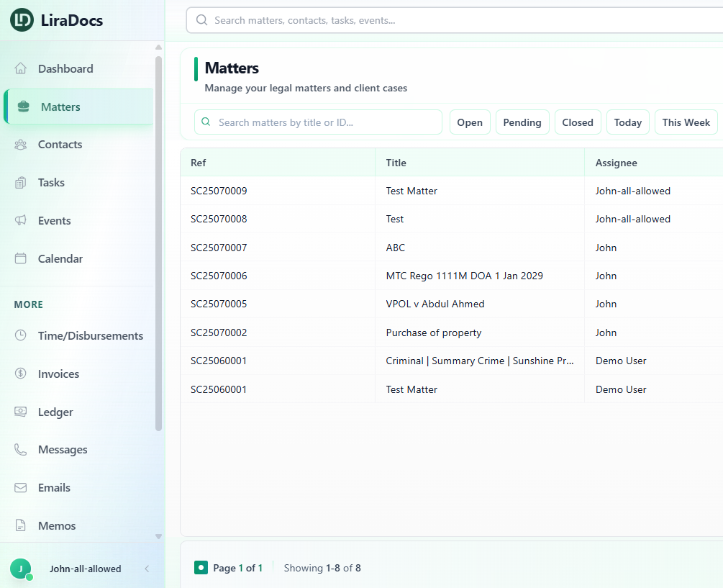Toggle the Open status filter
Image resolution: width=723 pixels, height=588 pixels.
point(470,122)
